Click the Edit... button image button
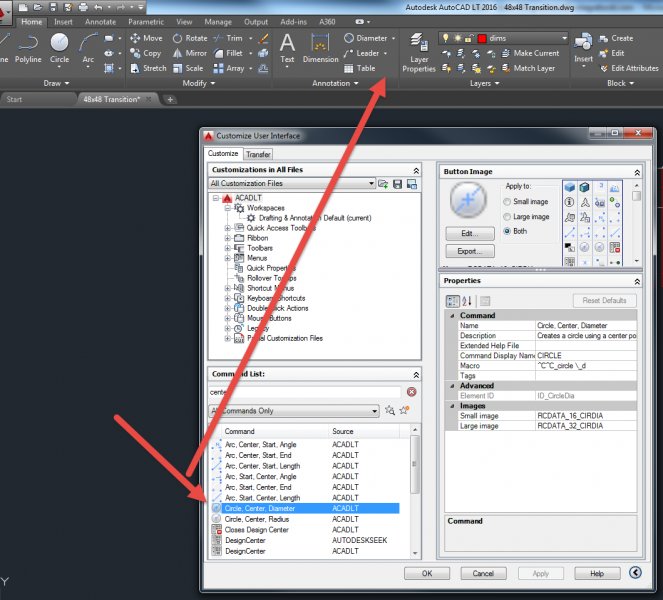 (x=469, y=232)
